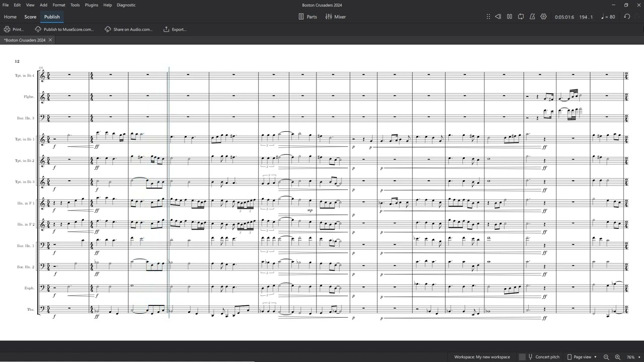Zoom in on the score
The image size is (644, 362).
pos(617,357)
